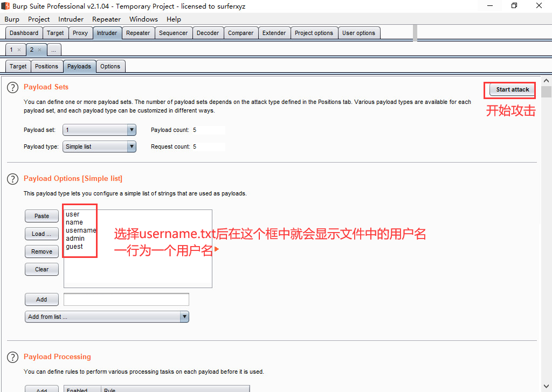This screenshot has height=392, width=552.
Task: Switch to the Dashboard tab
Action: [24, 33]
